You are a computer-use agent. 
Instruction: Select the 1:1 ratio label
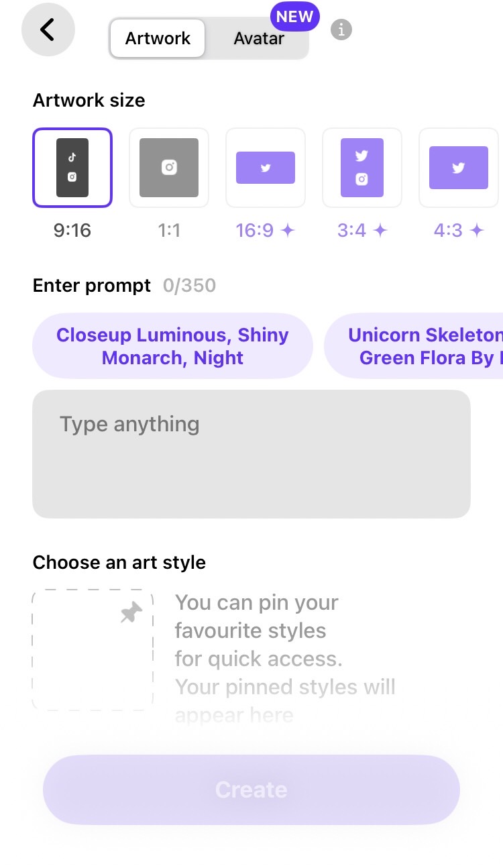point(169,231)
